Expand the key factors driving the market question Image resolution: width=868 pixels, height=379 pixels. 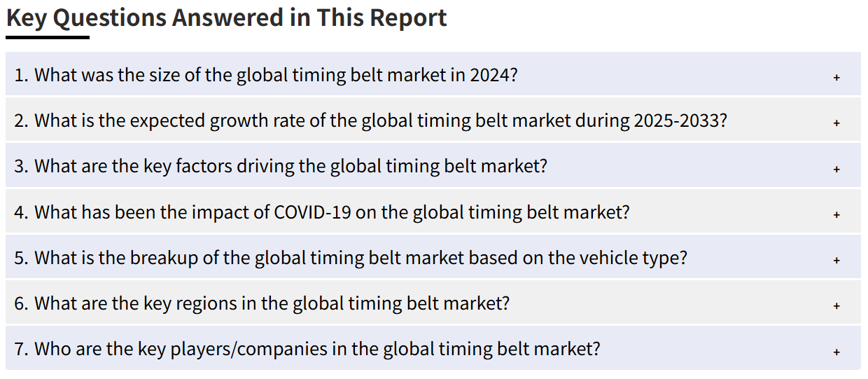point(433,165)
